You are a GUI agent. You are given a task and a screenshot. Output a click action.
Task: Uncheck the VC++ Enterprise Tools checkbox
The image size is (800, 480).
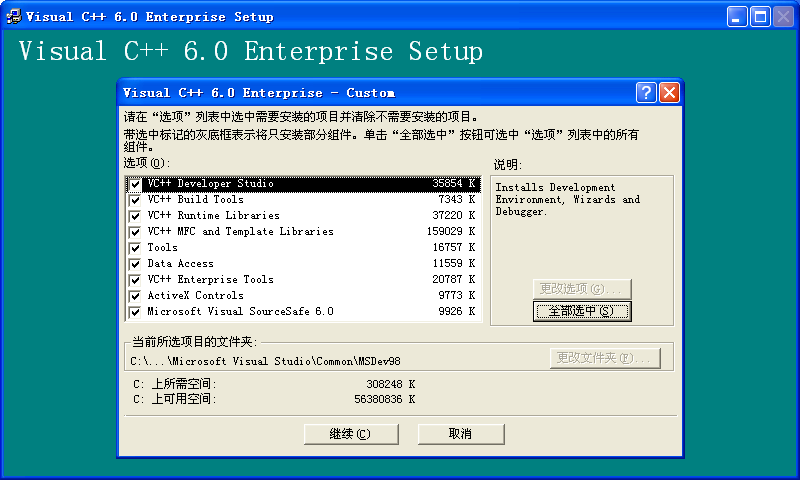(135, 280)
